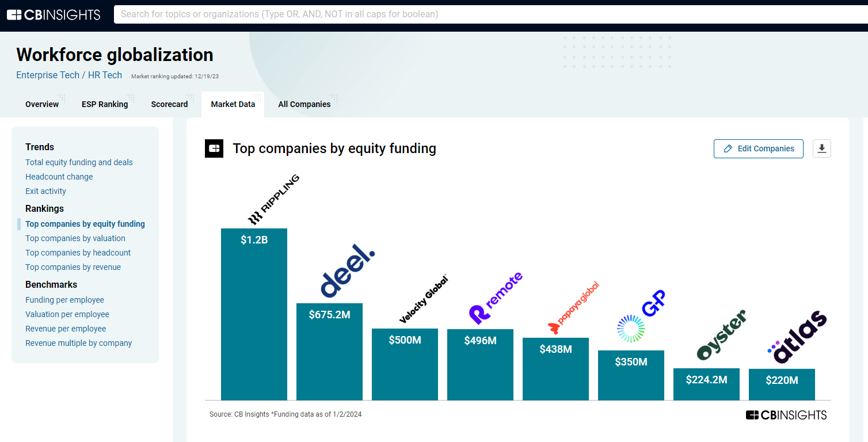This screenshot has height=442, width=868.
Task: Open Top companies by valuation
Action: pyautogui.click(x=75, y=238)
